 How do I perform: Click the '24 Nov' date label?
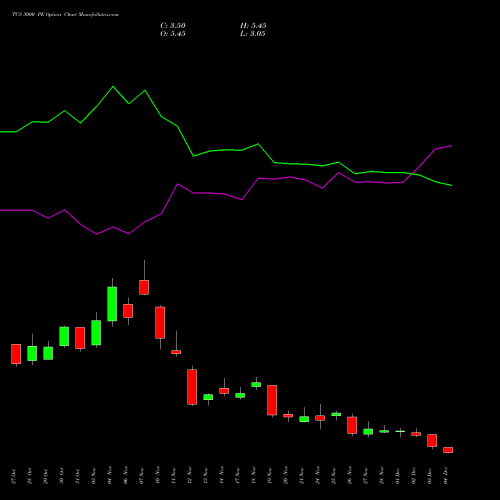pos(318,476)
